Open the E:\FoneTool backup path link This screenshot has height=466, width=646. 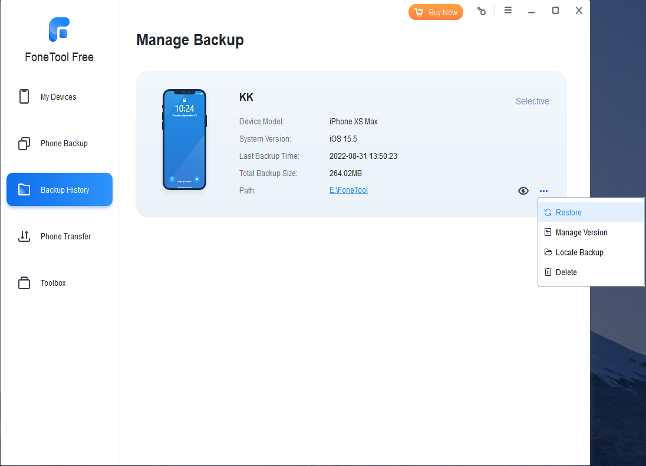(x=348, y=189)
